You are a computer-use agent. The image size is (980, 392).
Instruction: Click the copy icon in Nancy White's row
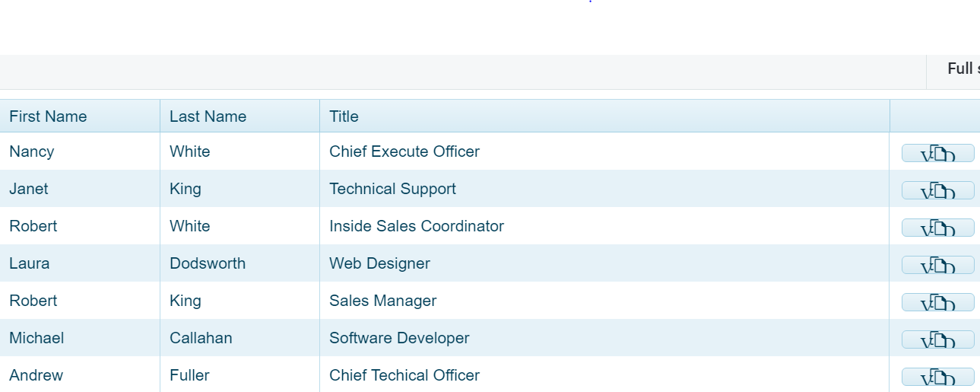click(x=937, y=153)
